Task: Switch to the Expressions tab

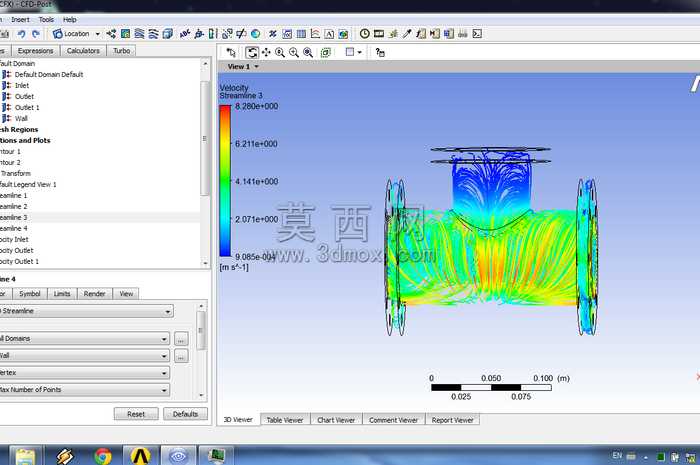Action: coord(36,51)
